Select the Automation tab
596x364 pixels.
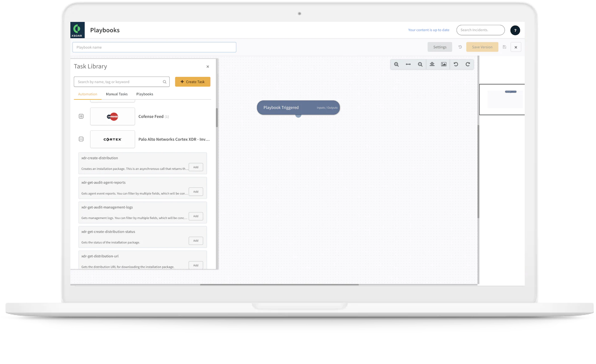click(87, 94)
